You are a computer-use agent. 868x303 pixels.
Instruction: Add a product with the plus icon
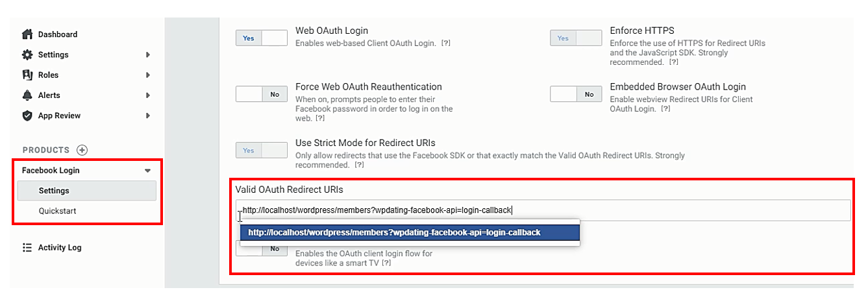click(x=82, y=150)
